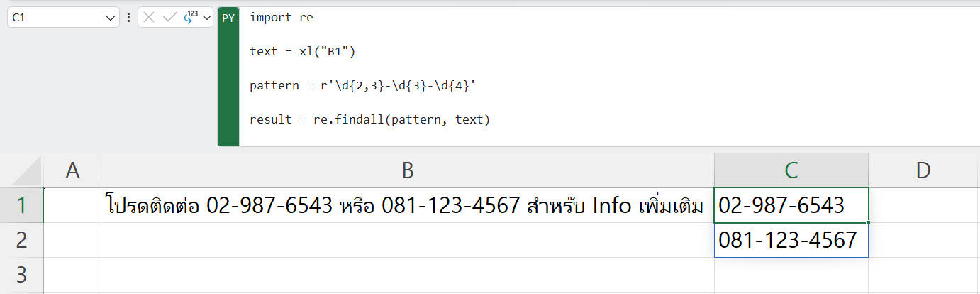Select column B header
The width and height of the screenshot is (980, 294).
[x=408, y=170]
